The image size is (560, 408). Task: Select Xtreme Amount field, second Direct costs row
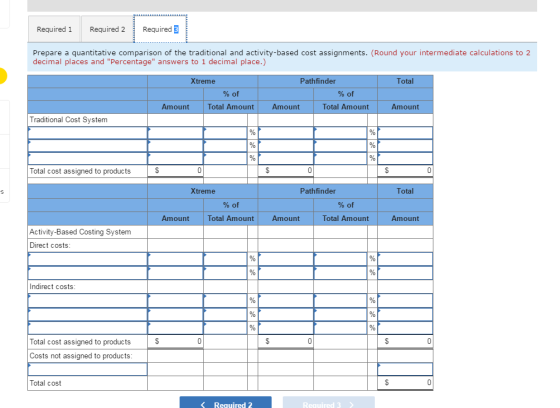pyautogui.click(x=175, y=273)
